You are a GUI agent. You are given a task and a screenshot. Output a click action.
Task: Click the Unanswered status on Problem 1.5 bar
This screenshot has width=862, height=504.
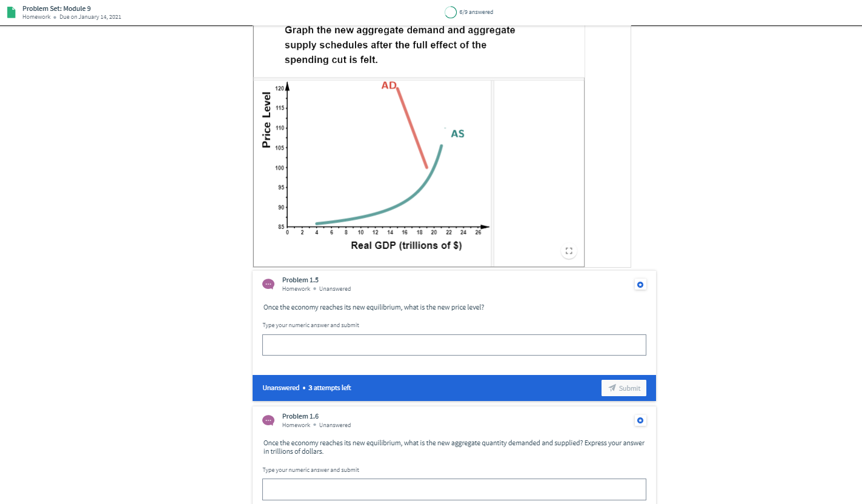click(x=280, y=388)
